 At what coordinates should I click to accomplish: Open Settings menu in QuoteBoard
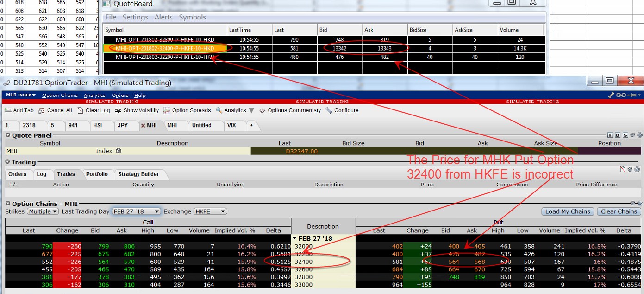[135, 17]
